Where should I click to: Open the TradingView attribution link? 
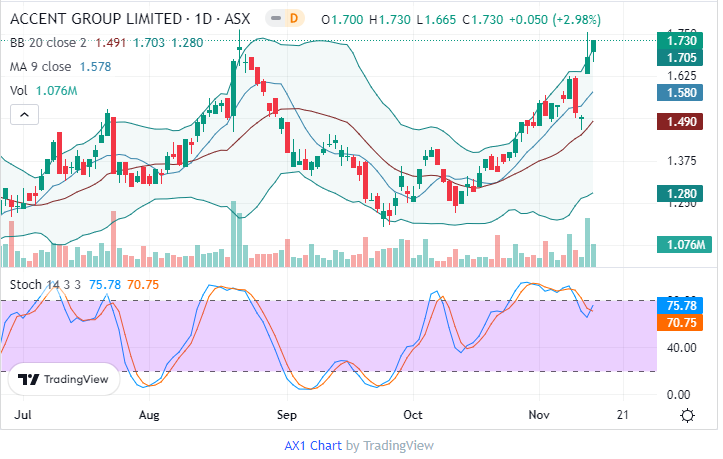(x=398, y=445)
